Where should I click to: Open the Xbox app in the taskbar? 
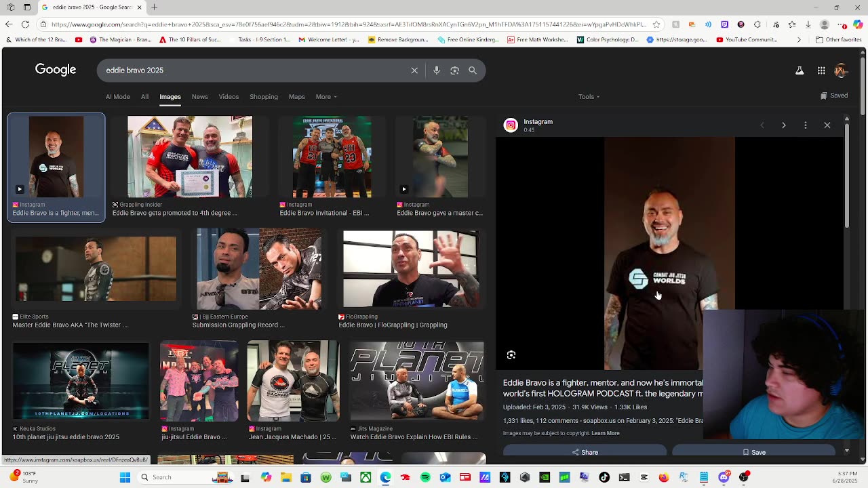[x=366, y=477]
